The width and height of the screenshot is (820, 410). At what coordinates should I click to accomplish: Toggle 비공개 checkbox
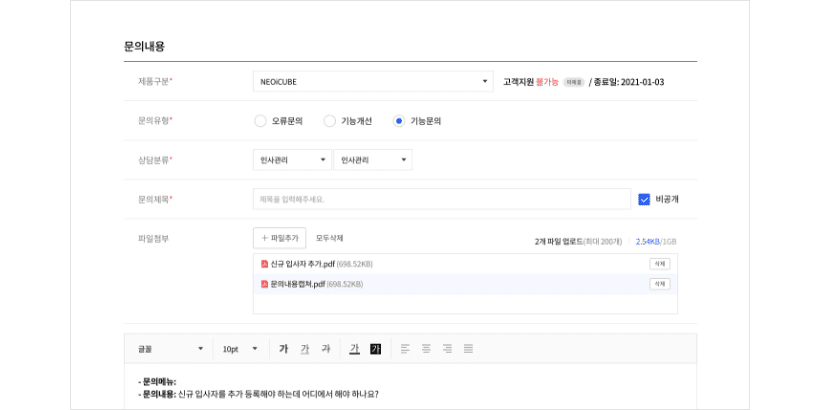pyautogui.click(x=644, y=199)
